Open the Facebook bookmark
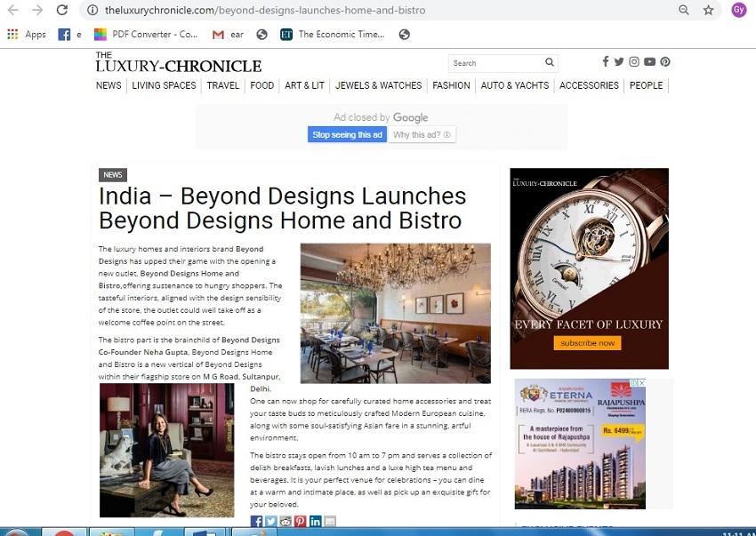Screen dimensions: 756x536 pos(69,35)
